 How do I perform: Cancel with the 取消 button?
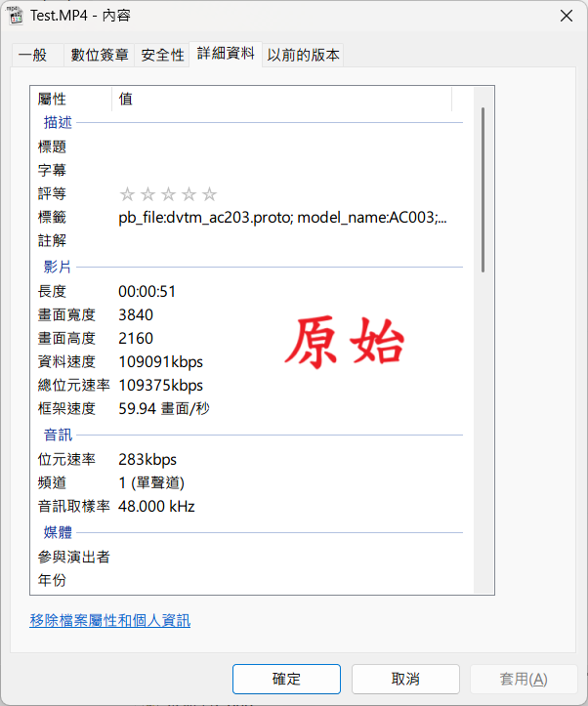point(405,679)
